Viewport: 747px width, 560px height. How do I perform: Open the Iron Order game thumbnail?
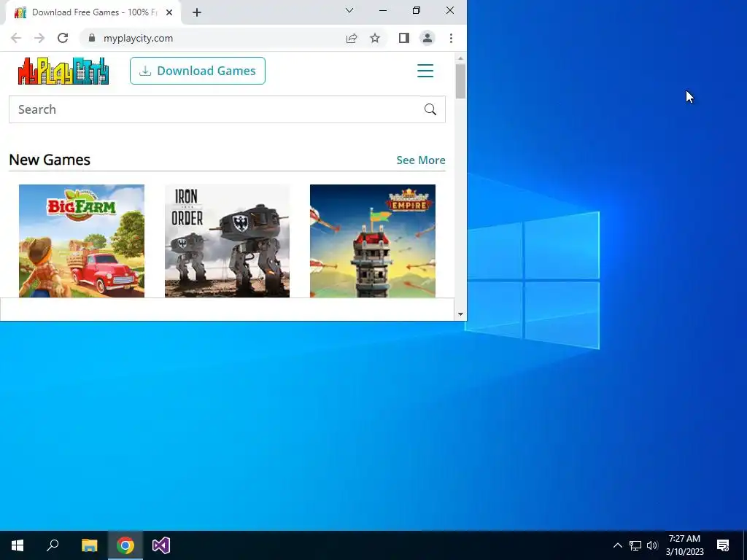tap(228, 241)
